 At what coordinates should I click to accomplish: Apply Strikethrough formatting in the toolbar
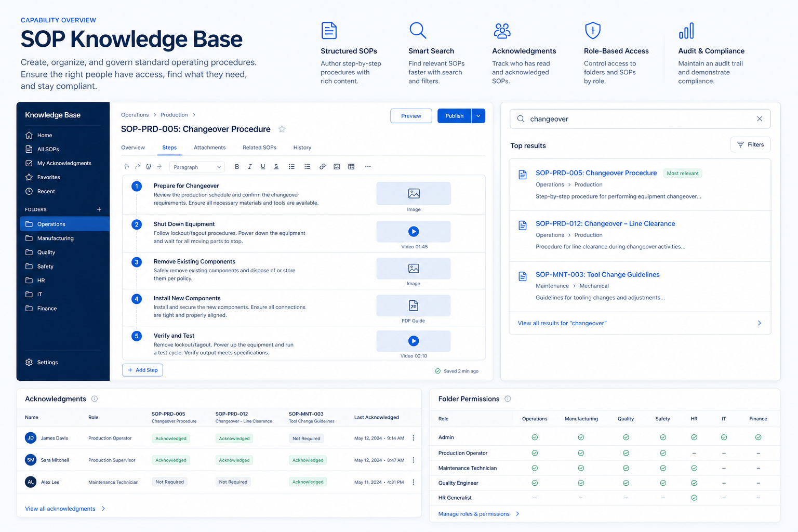tap(276, 167)
